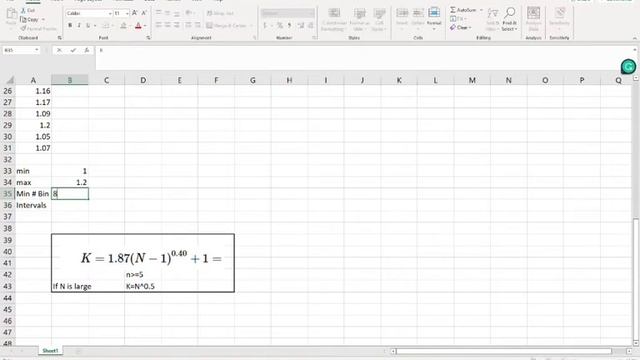Select row 33 header
Image resolution: width=640 pixels, height=360 pixels.
click(x=8, y=171)
